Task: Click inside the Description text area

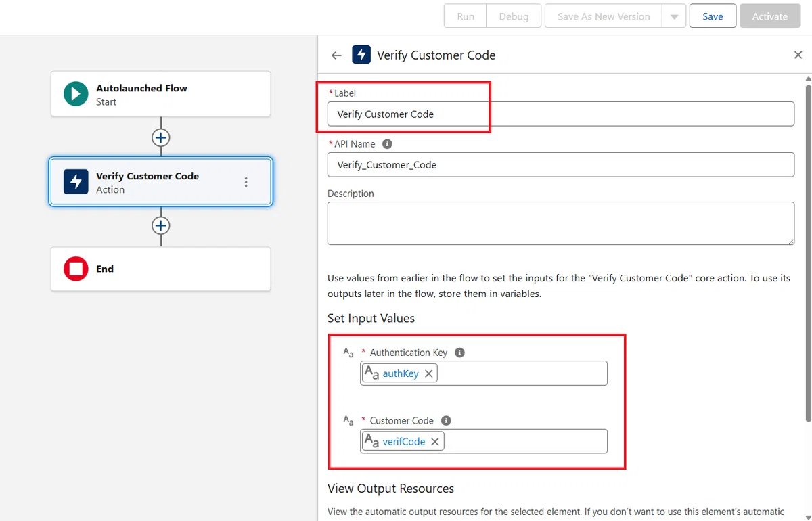Action: [561, 223]
